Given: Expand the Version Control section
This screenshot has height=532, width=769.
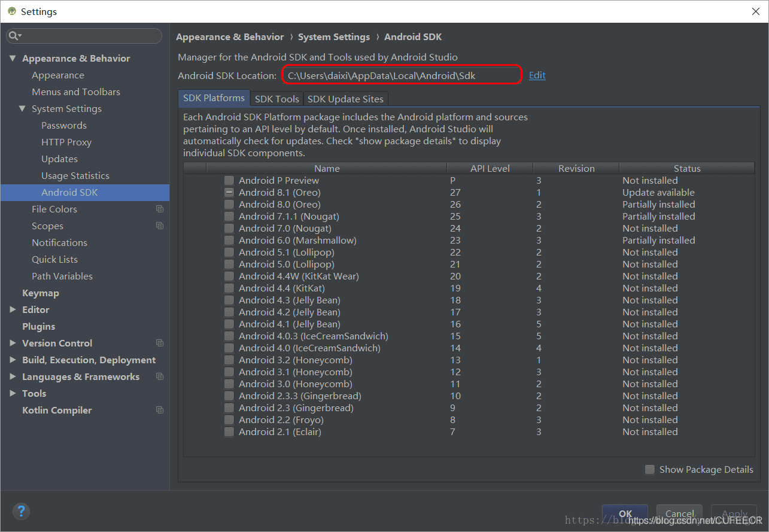Looking at the screenshot, I should click(13, 343).
